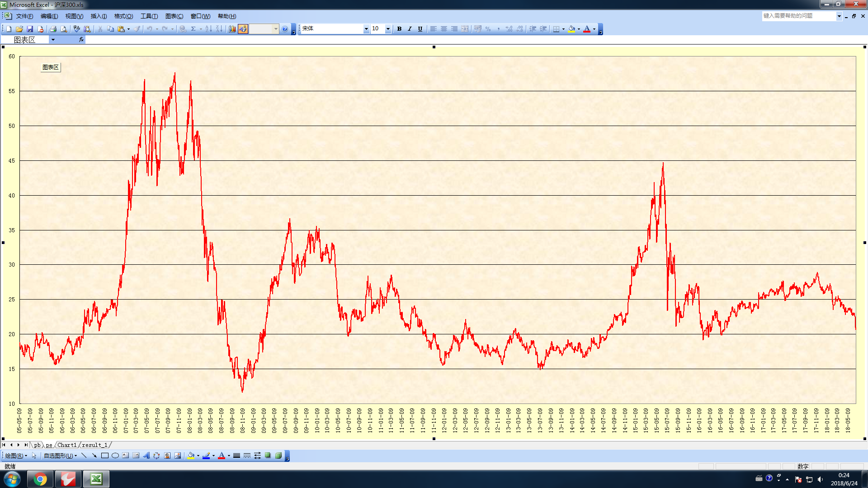
Task: Toggle Bold formatting
Action: (x=399, y=29)
